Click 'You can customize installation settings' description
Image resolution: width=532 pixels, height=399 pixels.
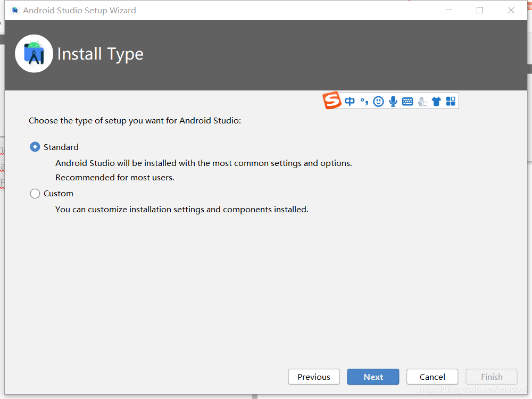(182, 209)
